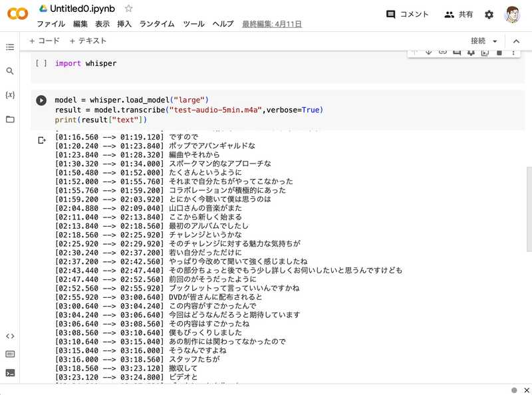The width and height of the screenshot is (532, 395).
Task: Run the whisper transcription cell
Action: point(42,100)
